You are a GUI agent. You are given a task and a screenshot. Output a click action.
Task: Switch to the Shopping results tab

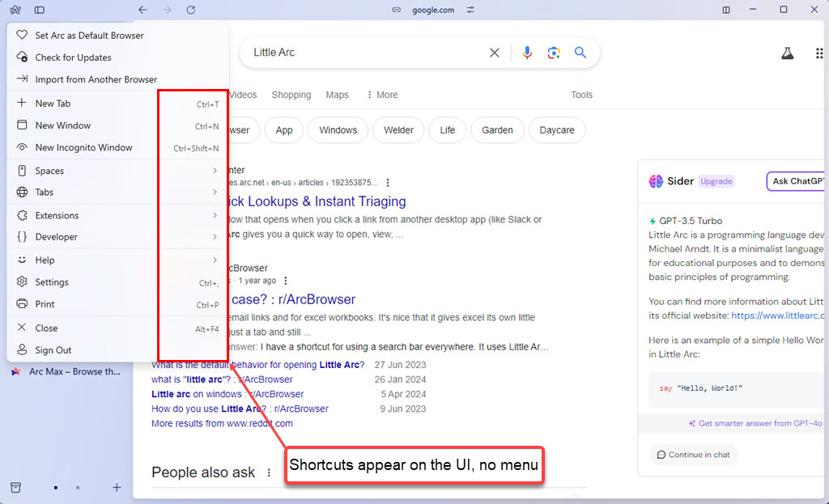(291, 95)
